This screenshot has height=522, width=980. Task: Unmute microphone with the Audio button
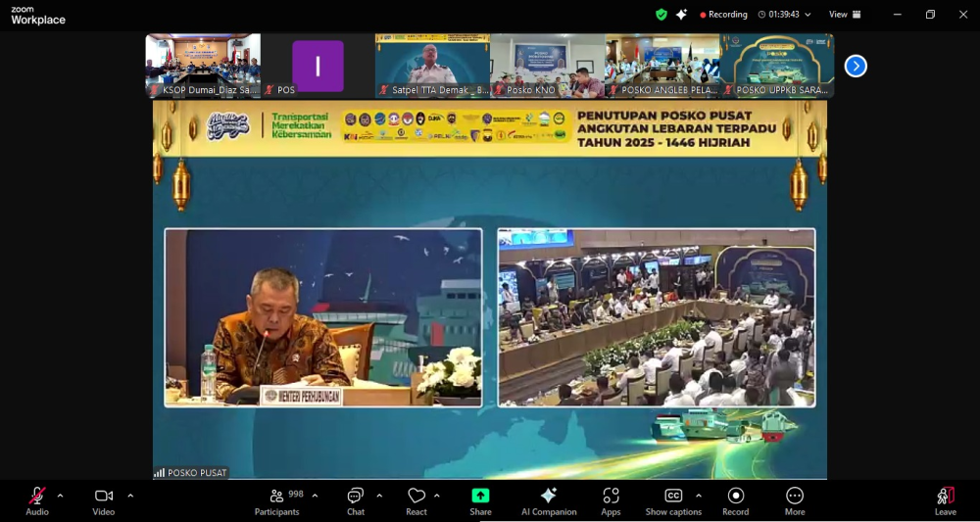click(37, 502)
